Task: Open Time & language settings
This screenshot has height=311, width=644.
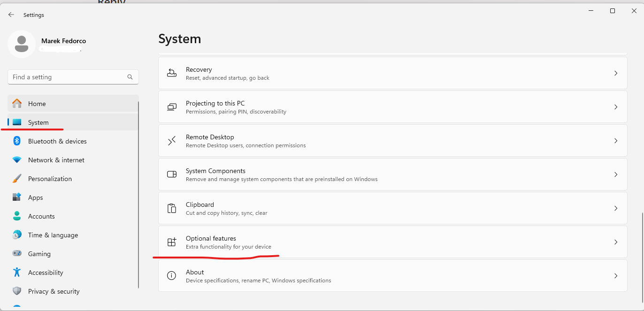Action: (x=73, y=235)
